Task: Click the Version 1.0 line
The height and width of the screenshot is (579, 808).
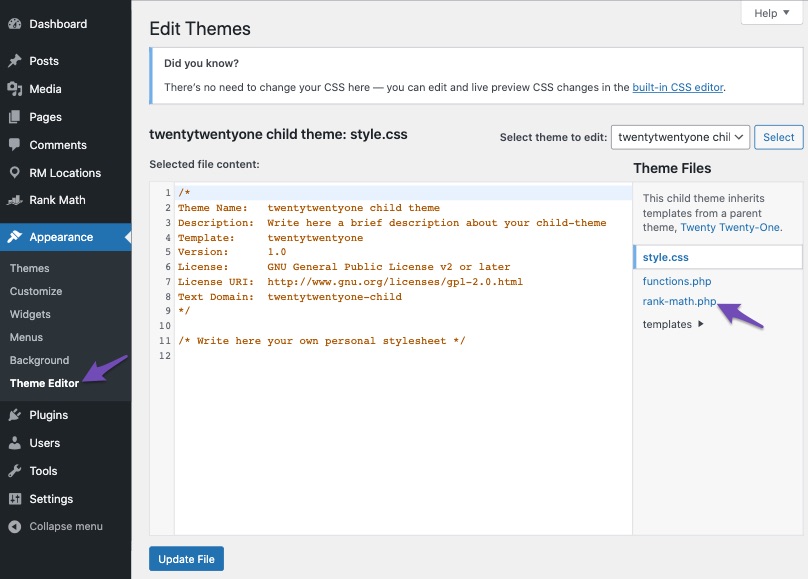Action: click(x=232, y=252)
